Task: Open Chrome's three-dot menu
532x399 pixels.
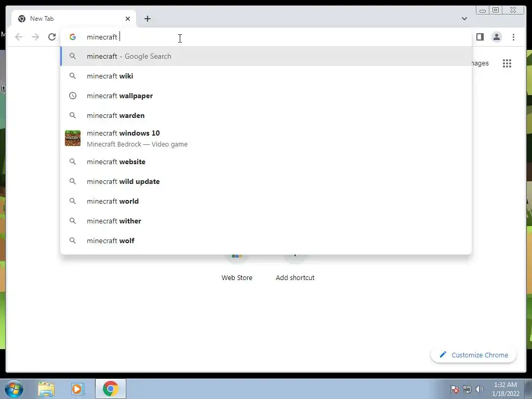Action: [513, 37]
